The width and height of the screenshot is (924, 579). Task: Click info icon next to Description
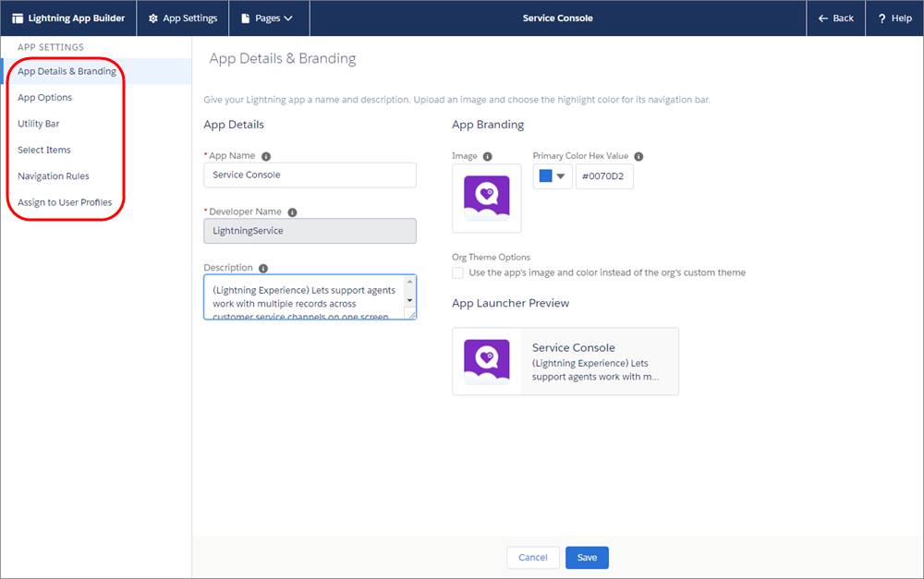click(x=263, y=269)
